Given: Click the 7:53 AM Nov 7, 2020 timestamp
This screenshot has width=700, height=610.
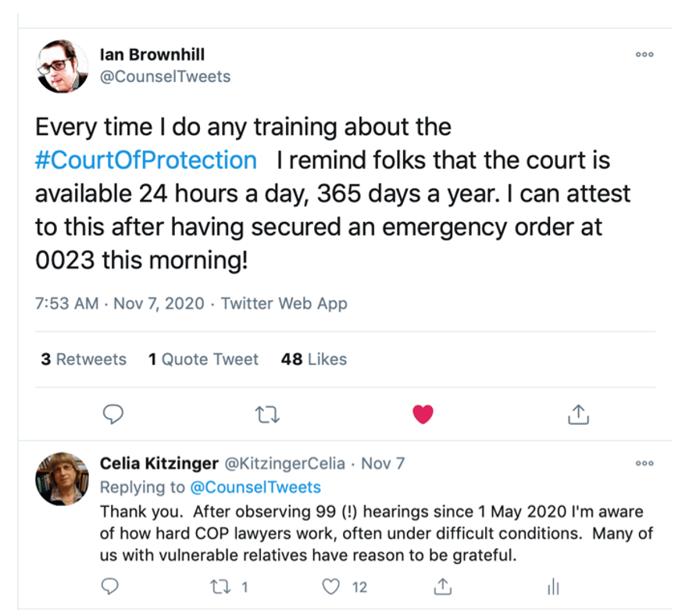Looking at the screenshot, I should point(120,304).
